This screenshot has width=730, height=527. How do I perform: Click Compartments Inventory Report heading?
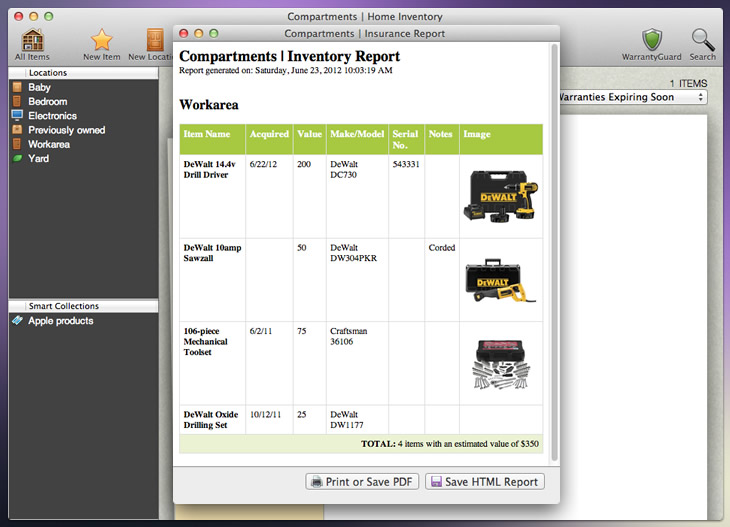pyautogui.click(x=290, y=56)
